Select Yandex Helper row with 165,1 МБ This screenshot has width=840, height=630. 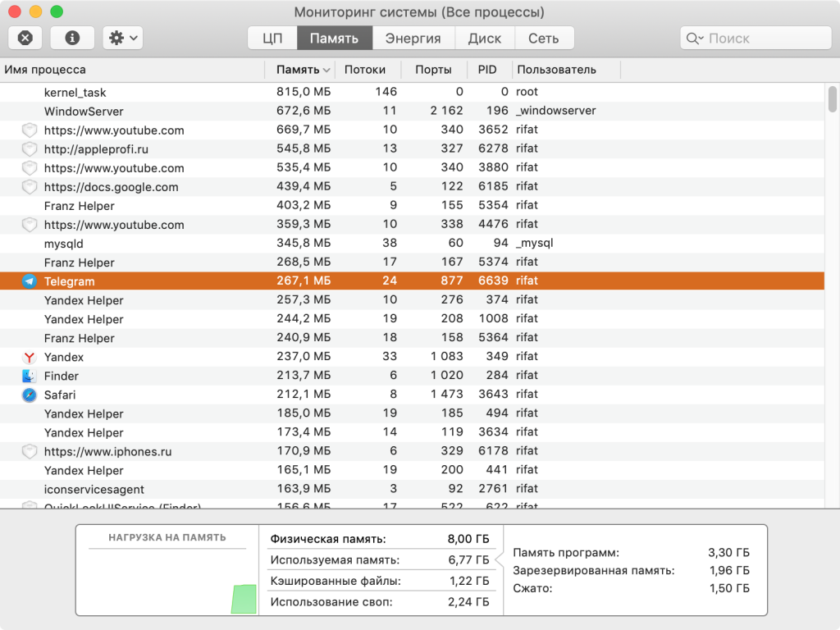click(412, 470)
